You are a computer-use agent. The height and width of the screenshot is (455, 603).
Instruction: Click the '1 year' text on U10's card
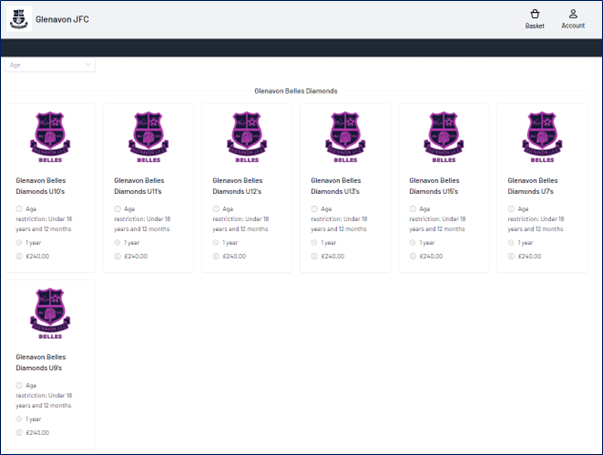(33, 243)
